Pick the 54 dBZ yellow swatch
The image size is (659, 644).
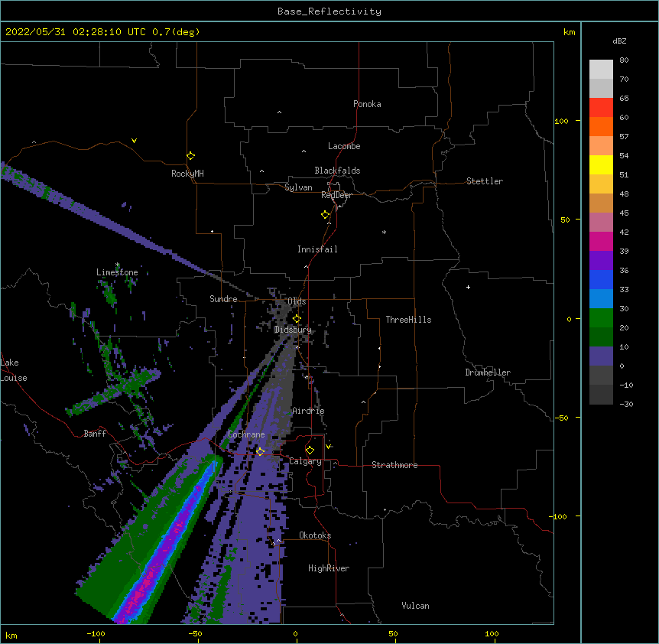601,164
